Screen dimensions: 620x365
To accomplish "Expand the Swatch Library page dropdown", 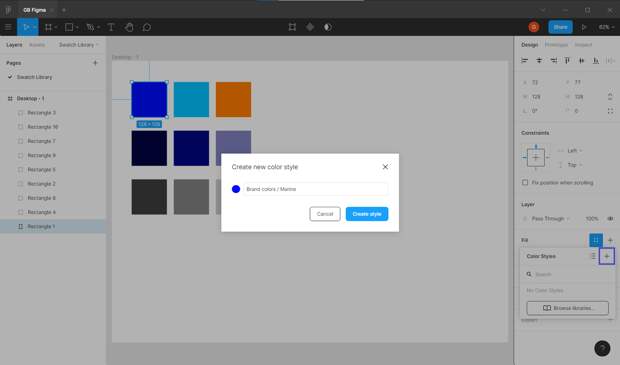I will [x=79, y=45].
